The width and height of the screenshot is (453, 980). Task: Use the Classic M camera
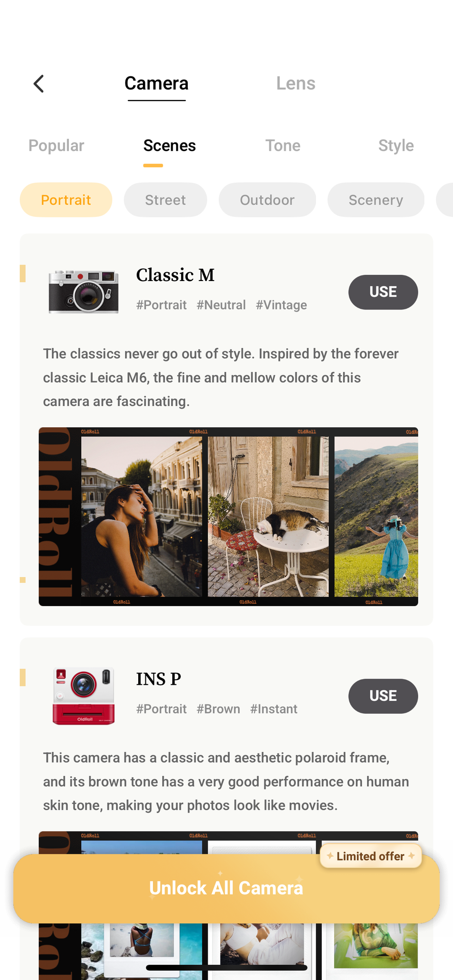pyautogui.click(x=383, y=292)
